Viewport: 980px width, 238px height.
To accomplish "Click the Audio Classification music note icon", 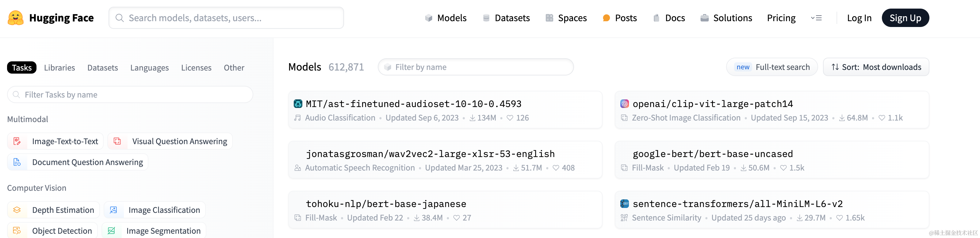I will (x=297, y=118).
